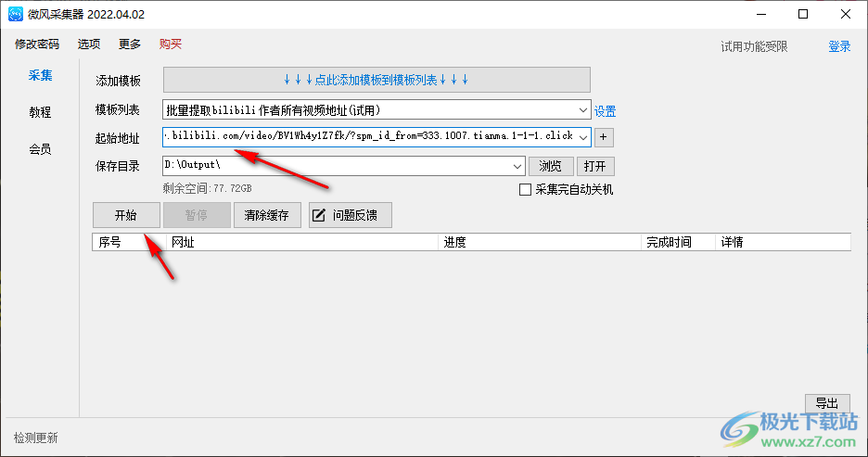Click the 问题反馈 button
The image size is (868, 457).
pos(351,215)
